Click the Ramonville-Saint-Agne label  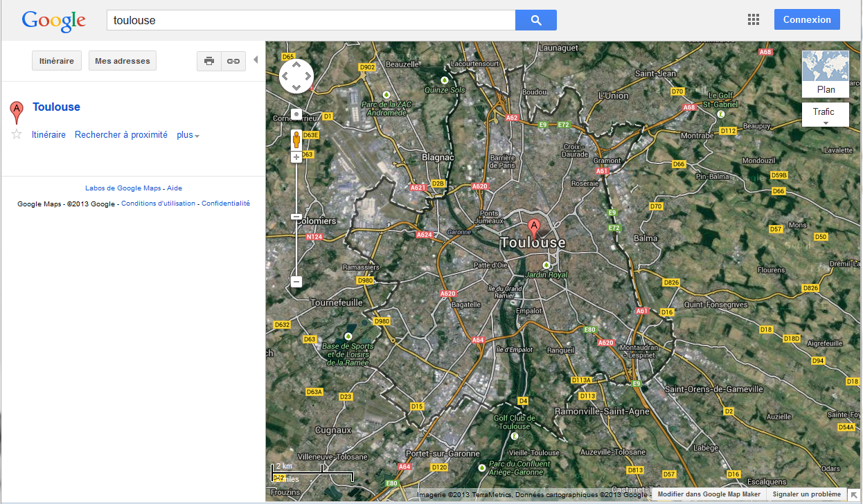[602, 411]
